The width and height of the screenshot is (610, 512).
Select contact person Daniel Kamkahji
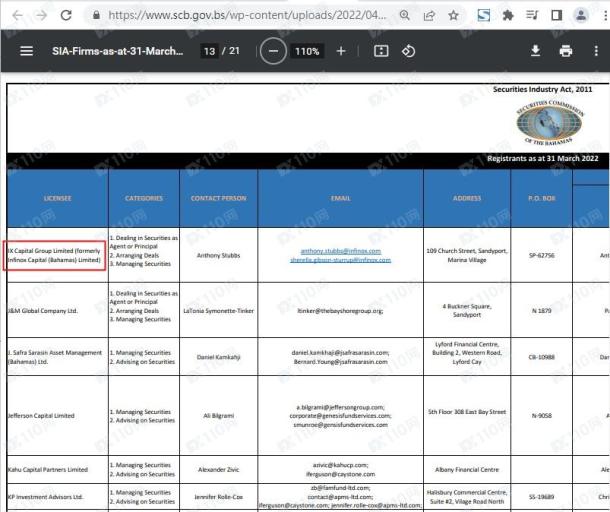point(218,357)
